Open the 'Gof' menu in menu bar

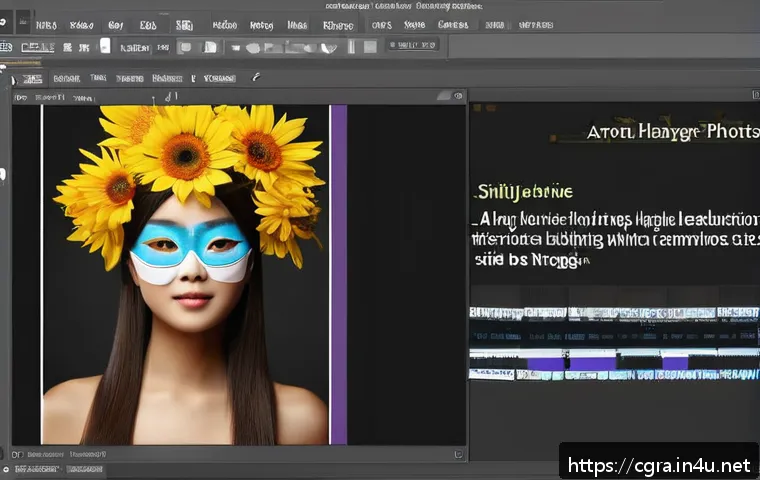(x=116, y=25)
